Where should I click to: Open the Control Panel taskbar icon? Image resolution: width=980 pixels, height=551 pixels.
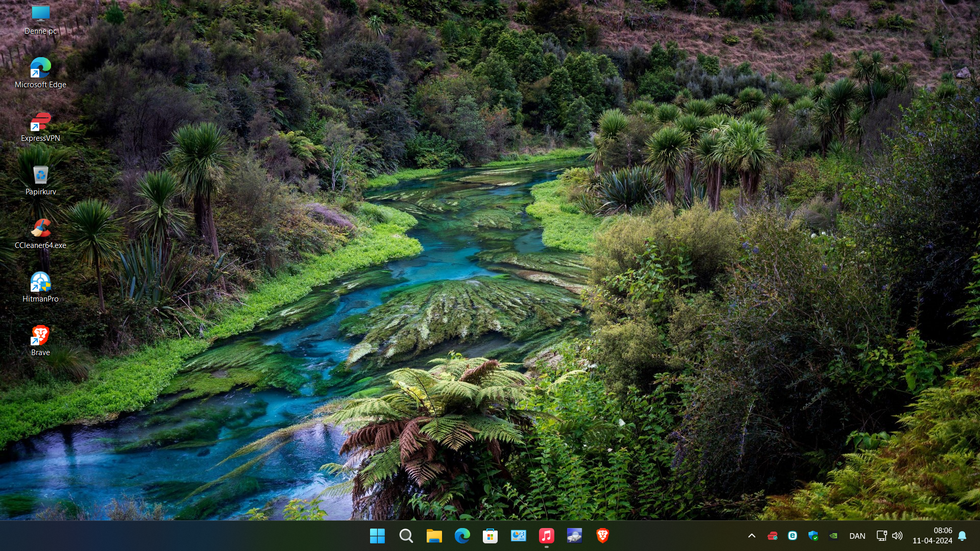click(518, 536)
